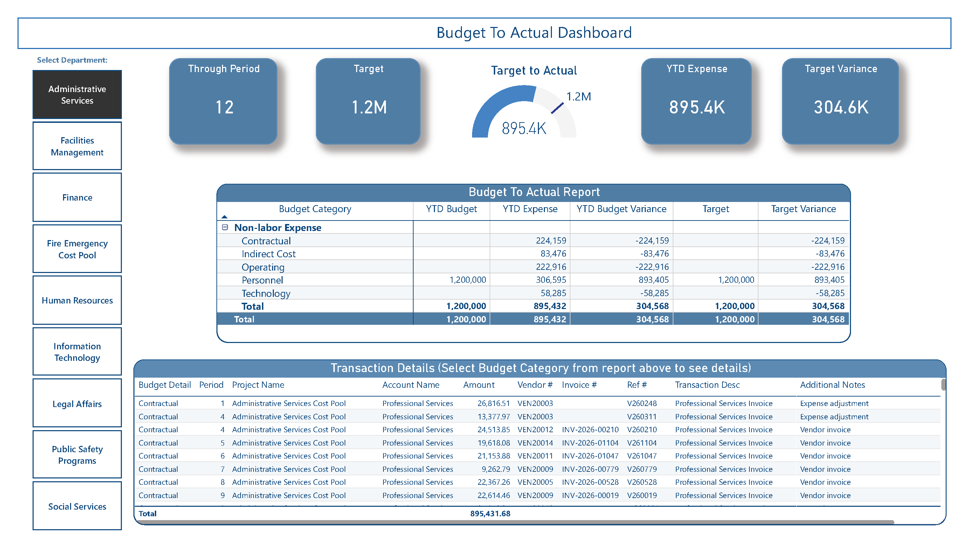This screenshot has height=560, width=969.
Task: Click the YTD Expense card
Action: pyautogui.click(x=697, y=101)
